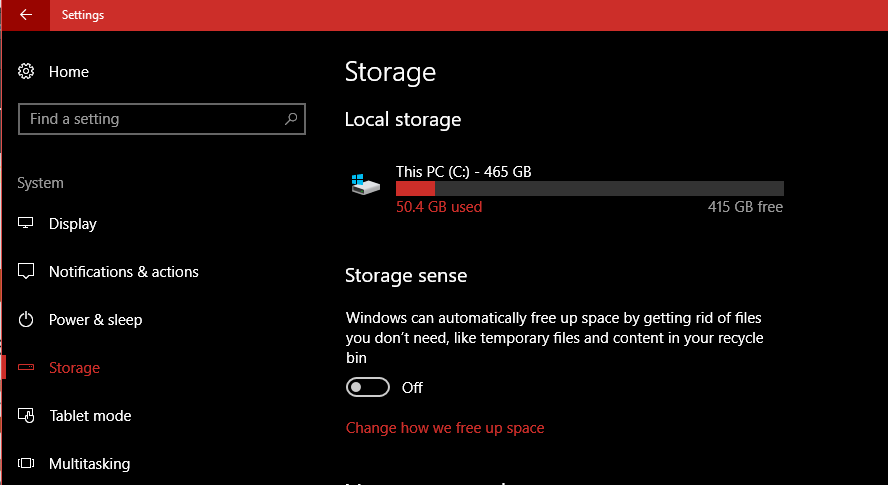Go to Tablet mode settings
The width and height of the screenshot is (888, 485).
click(x=90, y=416)
